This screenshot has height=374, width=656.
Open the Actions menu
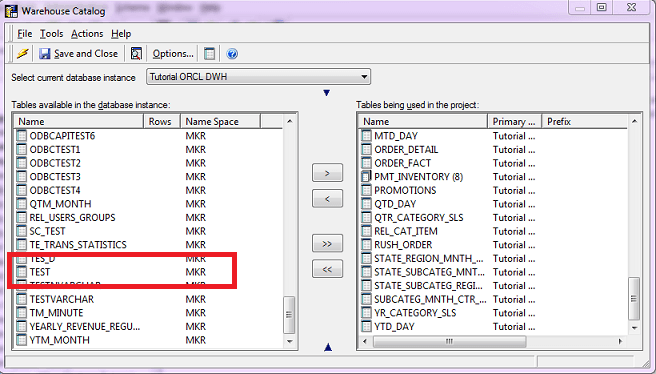(87, 33)
